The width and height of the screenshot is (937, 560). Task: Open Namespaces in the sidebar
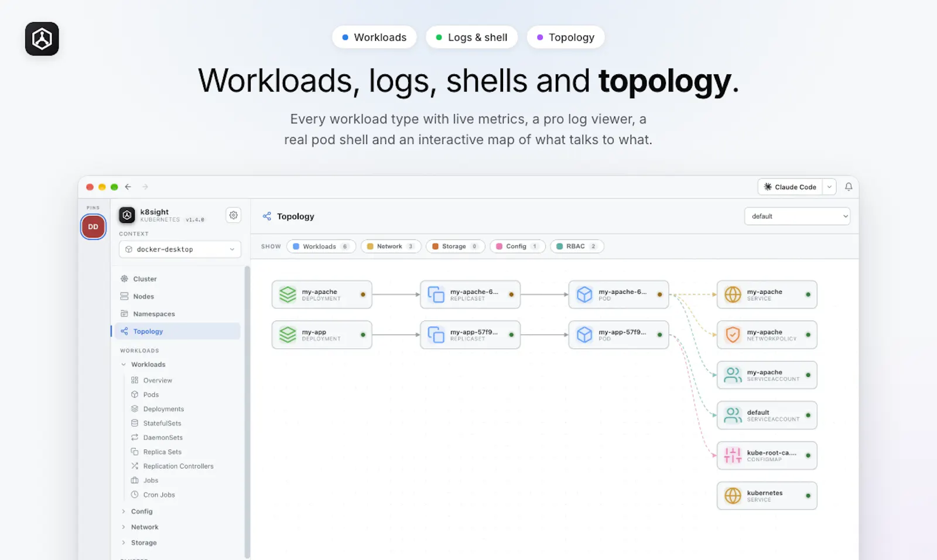[x=177, y=314]
